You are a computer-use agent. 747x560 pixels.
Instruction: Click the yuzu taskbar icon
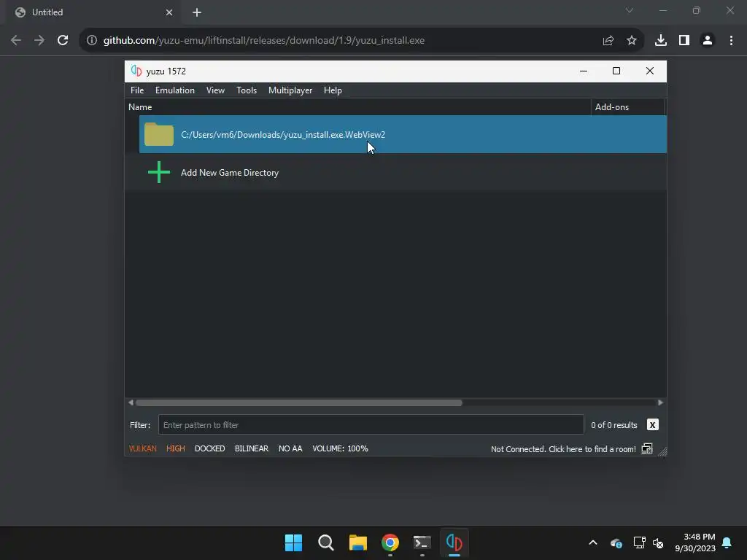454,542
